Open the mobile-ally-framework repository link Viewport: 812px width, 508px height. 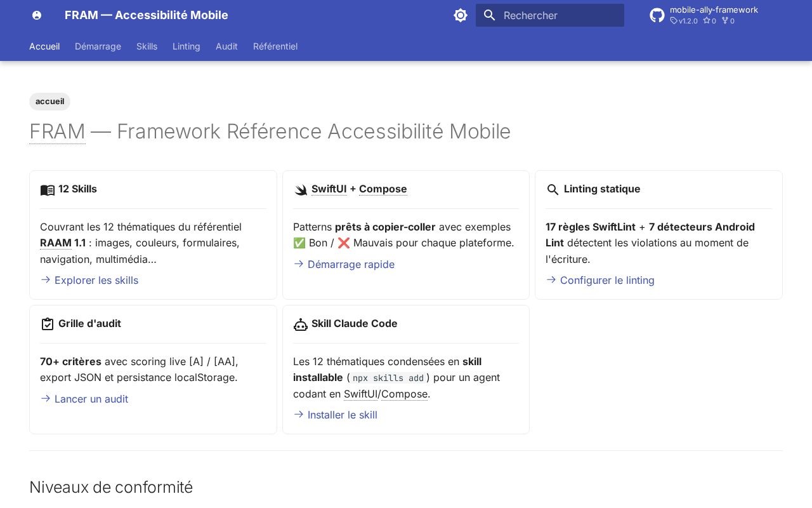(714, 10)
